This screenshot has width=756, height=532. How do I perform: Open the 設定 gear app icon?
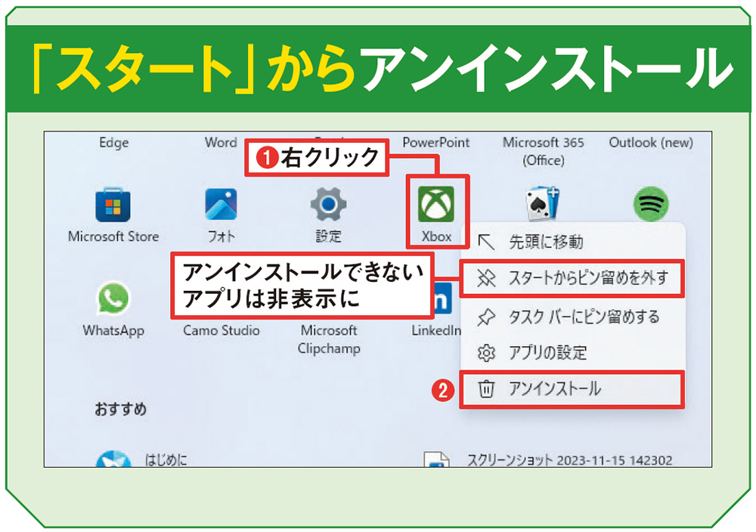coord(328,204)
